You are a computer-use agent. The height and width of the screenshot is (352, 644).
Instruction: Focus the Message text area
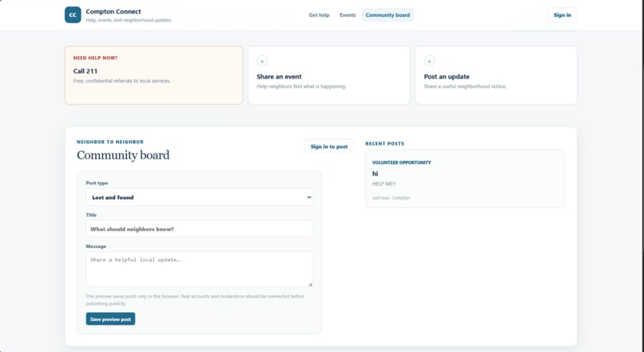click(199, 270)
